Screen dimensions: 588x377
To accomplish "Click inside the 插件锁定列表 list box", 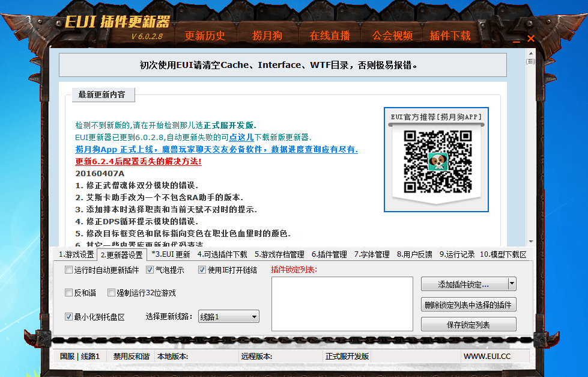I will coord(342,304).
